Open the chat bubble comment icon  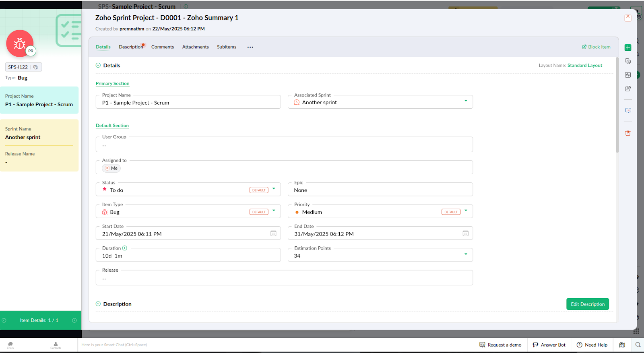point(628,110)
